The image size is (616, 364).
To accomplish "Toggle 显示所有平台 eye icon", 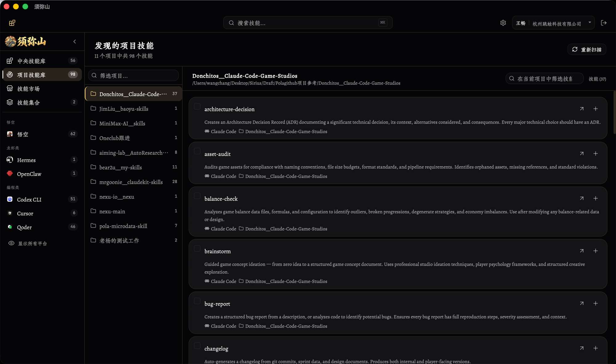I will pos(11,243).
